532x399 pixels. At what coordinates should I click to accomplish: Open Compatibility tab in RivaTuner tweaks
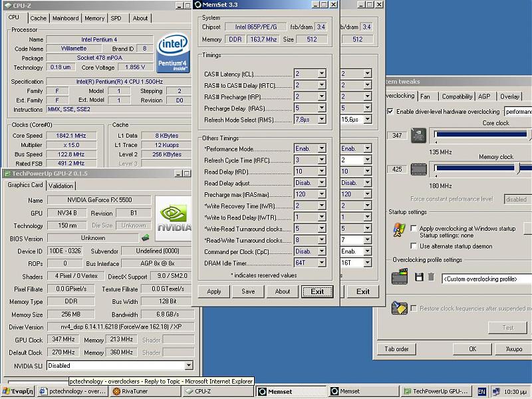457,96
